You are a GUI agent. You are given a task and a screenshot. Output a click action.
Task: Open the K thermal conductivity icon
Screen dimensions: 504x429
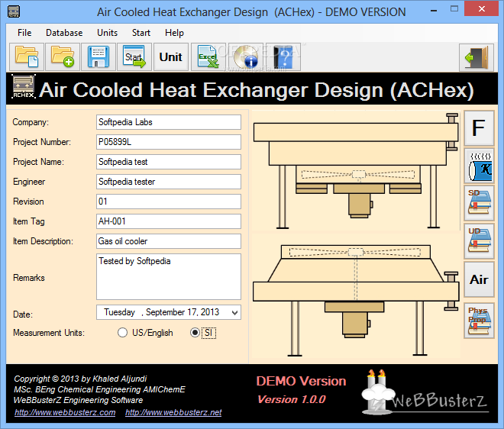[479, 166]
